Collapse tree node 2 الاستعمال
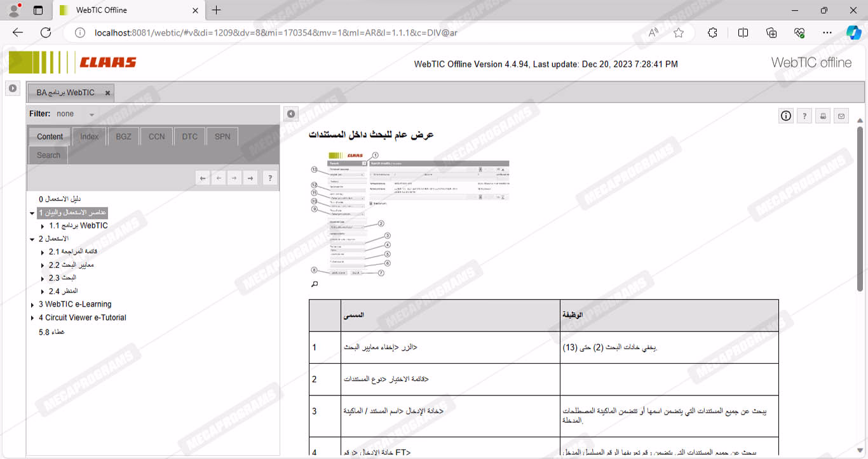Screen dimensions: 868x459 point(32,239)
